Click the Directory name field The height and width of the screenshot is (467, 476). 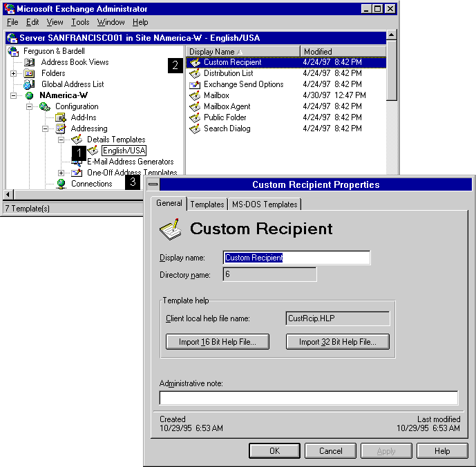pyautogui.click(x=269, y=274)
